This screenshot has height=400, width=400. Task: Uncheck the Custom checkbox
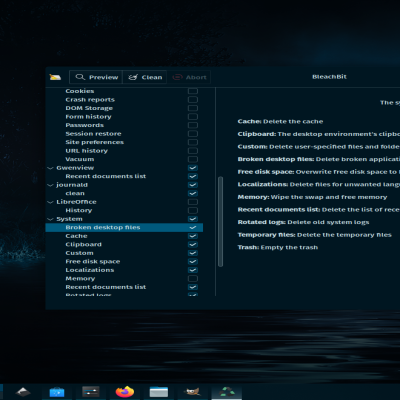193,253
